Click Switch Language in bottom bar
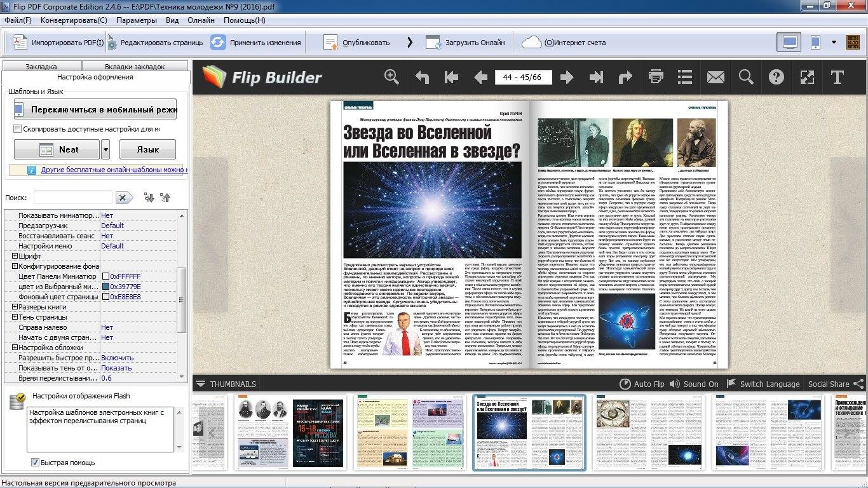 pos(763,384)
